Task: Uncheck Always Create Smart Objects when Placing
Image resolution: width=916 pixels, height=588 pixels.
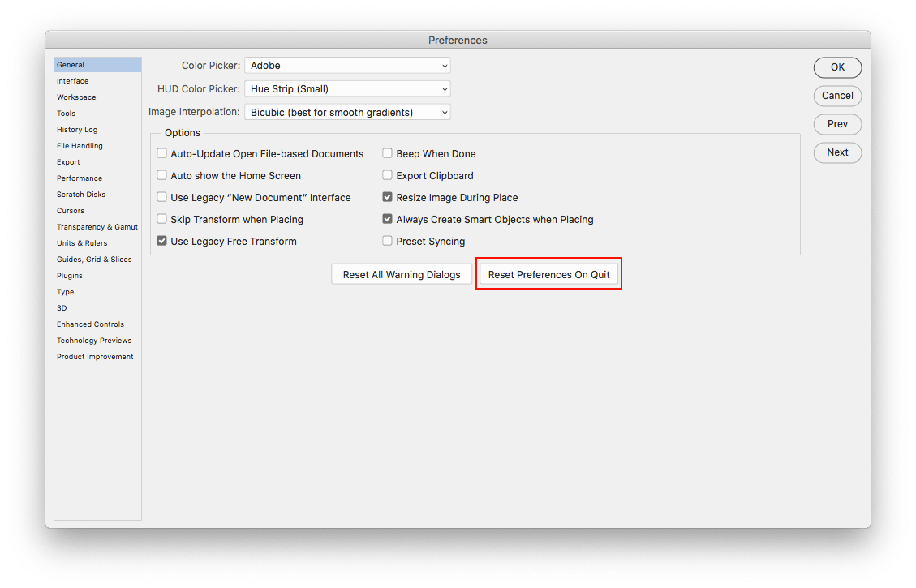Action: coord(387,219)
